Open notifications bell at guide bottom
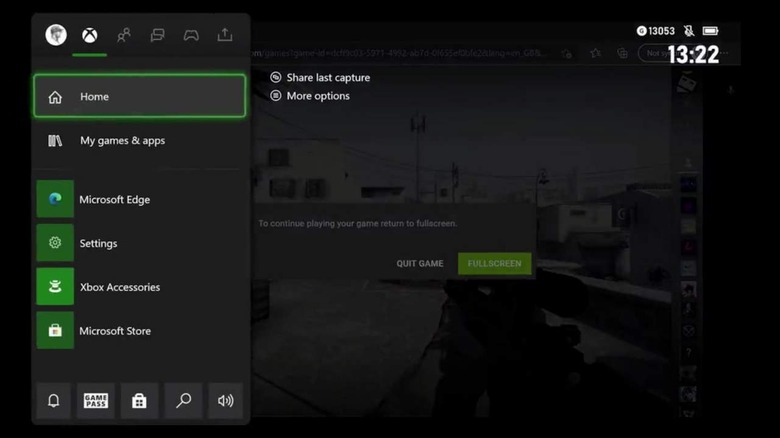 (x=53, y=401)
